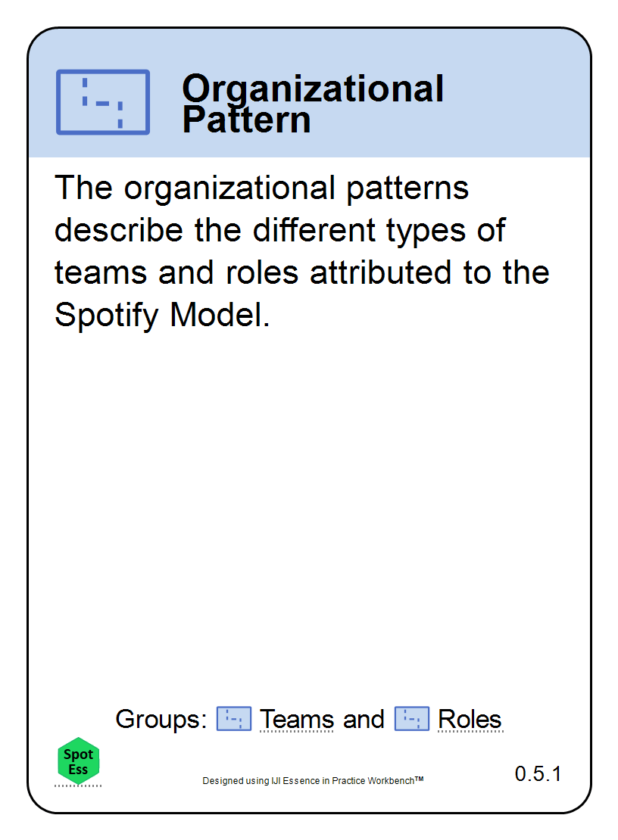Click the TM superscript after Workbench
Screen dimensions: 618x840
tap(419, 779)
